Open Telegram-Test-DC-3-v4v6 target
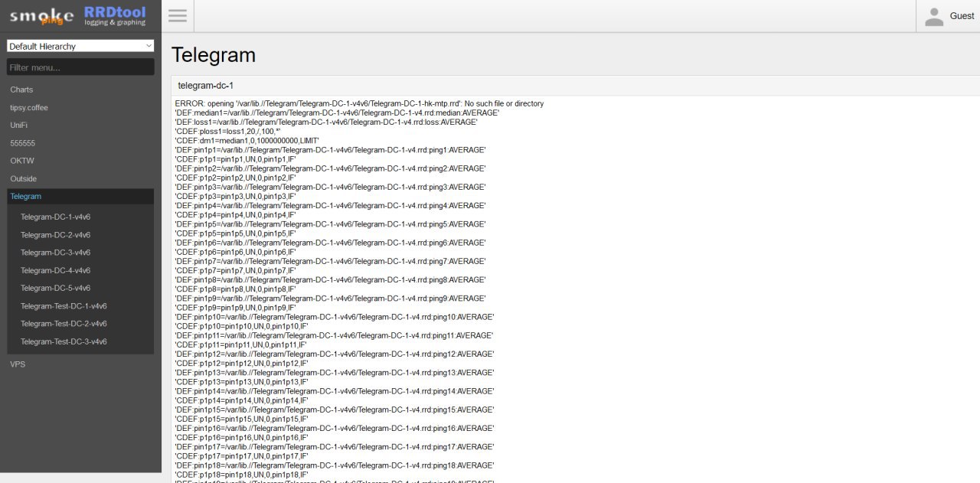The image size is (980, 483). click(64, 341)
